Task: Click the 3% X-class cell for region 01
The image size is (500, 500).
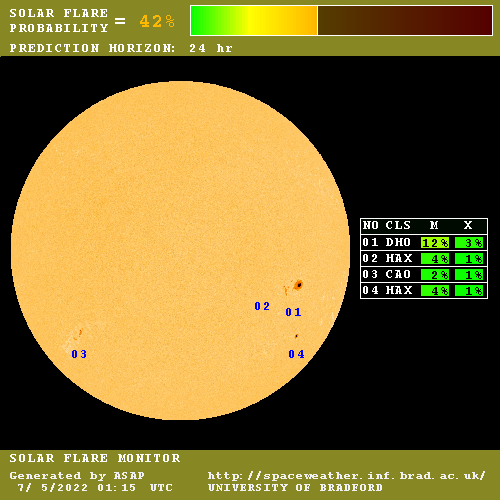Action: pyautogui.click(x=469, y=243)
